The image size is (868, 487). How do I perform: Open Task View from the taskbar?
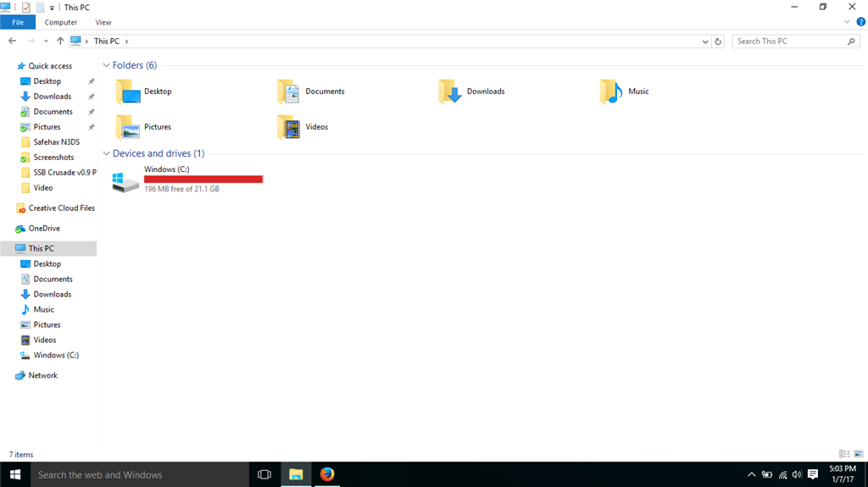[x=264, y=475]
